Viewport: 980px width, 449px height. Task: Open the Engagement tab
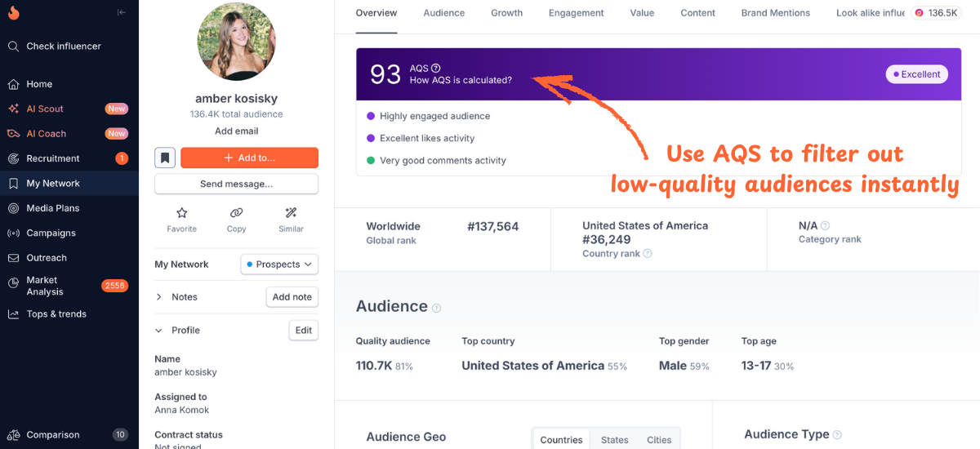[576, 13]
